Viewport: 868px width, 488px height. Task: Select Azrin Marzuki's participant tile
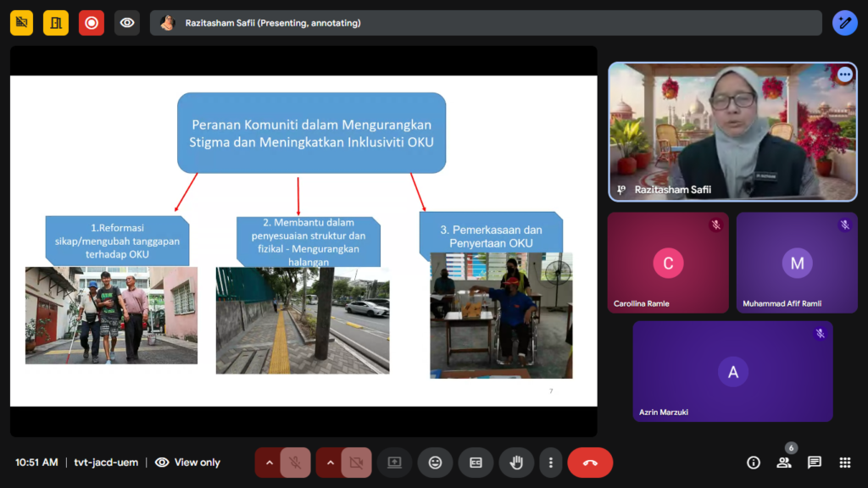point(732,371)
